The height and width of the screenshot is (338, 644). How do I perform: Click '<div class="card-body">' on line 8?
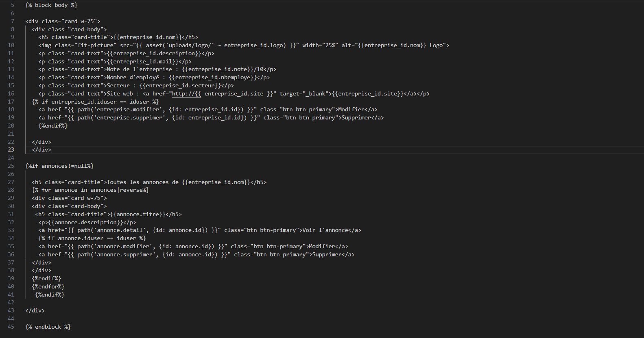click(69, 29)
